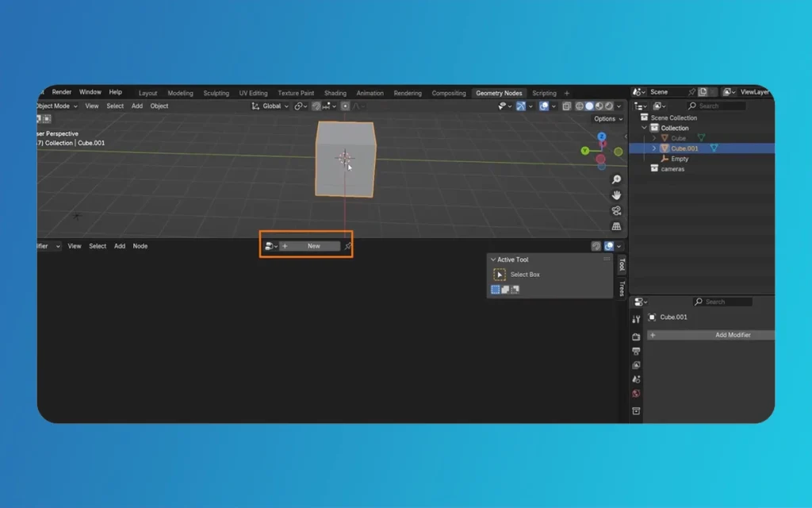Click the Add Modifier button

pos(710,336)
